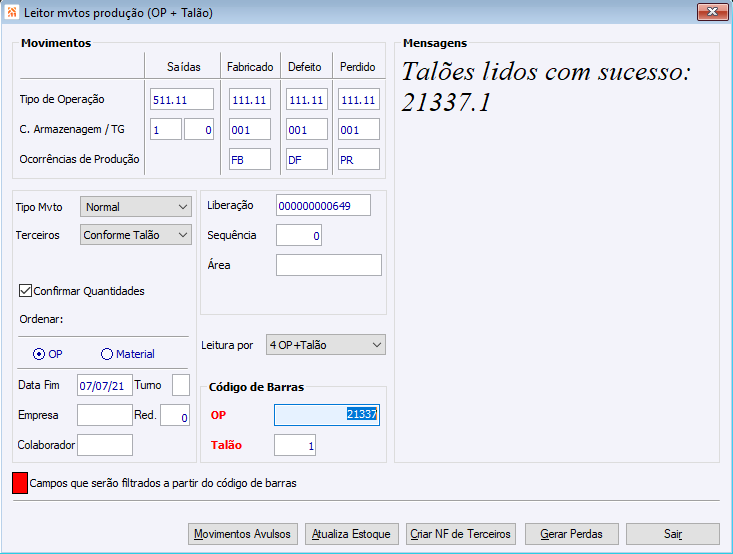Image resolution: width=733 pixels, height=554 pixels.
Task: Select the OP ordering radio button
Action: pyautogui.click(x=39, y=354)
